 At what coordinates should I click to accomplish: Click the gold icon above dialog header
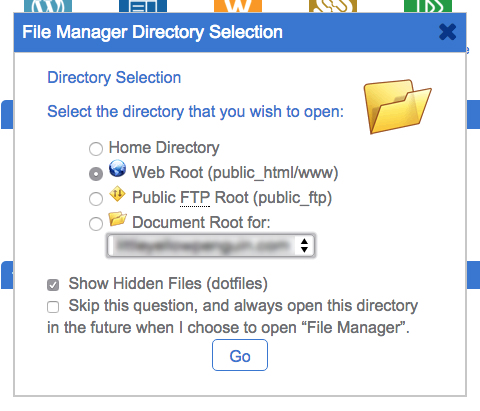(333, 6)
